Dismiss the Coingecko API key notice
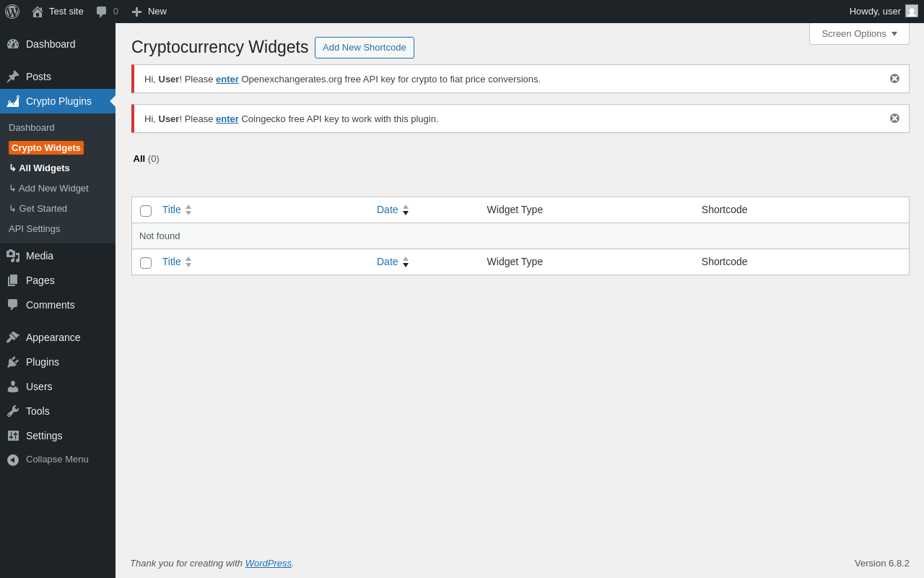Viewport: 924px width, 578px height. pyautogui.click(x=894, y=118)
